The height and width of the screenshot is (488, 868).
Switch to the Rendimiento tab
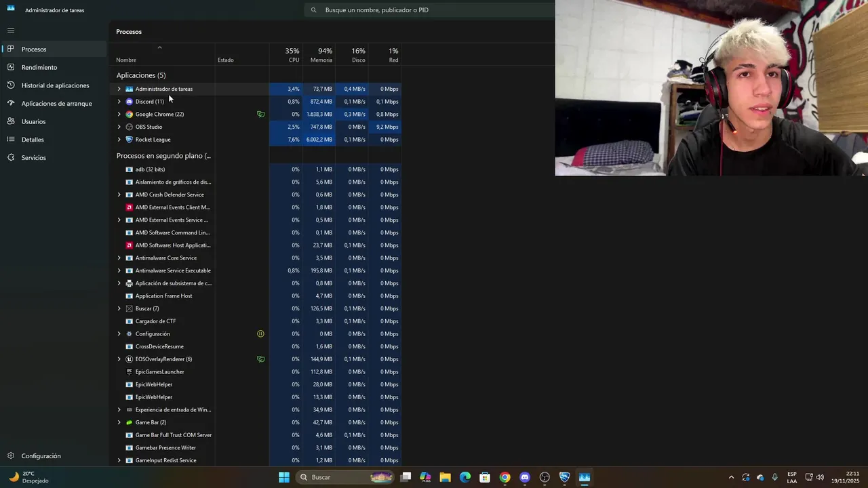pos(54,67)
